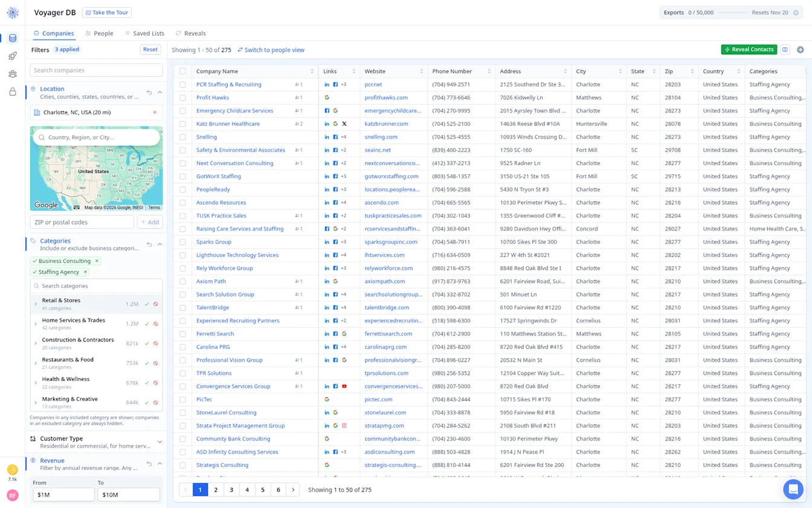
Task: Remove the Business Consulting category tag
Action: 97,261
